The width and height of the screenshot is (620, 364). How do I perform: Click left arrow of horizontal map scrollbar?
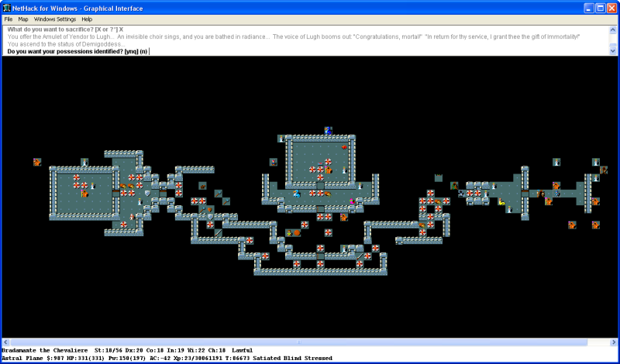click(x=6, y=342)
